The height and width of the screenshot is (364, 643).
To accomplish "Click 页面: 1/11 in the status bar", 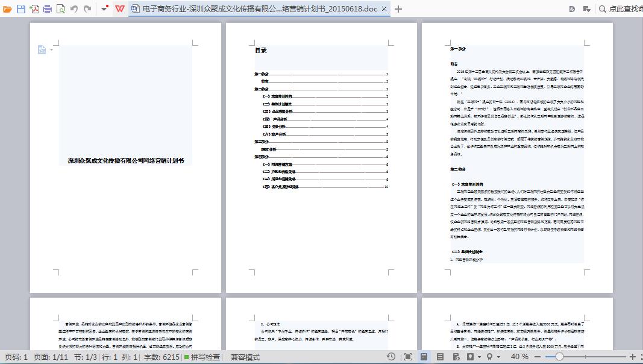I will 51,357.
